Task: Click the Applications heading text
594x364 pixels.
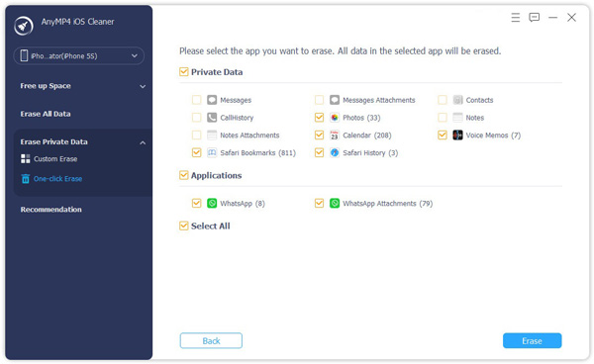Action: 216,175
